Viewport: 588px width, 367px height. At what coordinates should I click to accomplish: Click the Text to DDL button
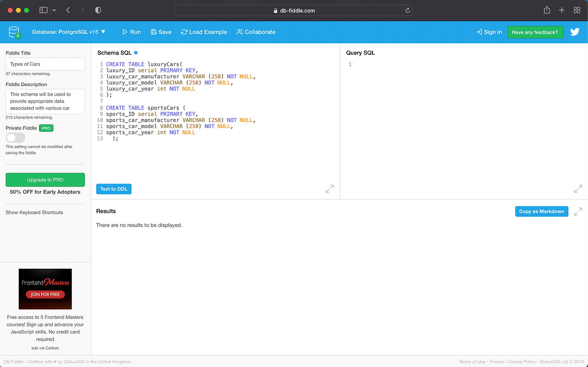[x=113, y=189]
